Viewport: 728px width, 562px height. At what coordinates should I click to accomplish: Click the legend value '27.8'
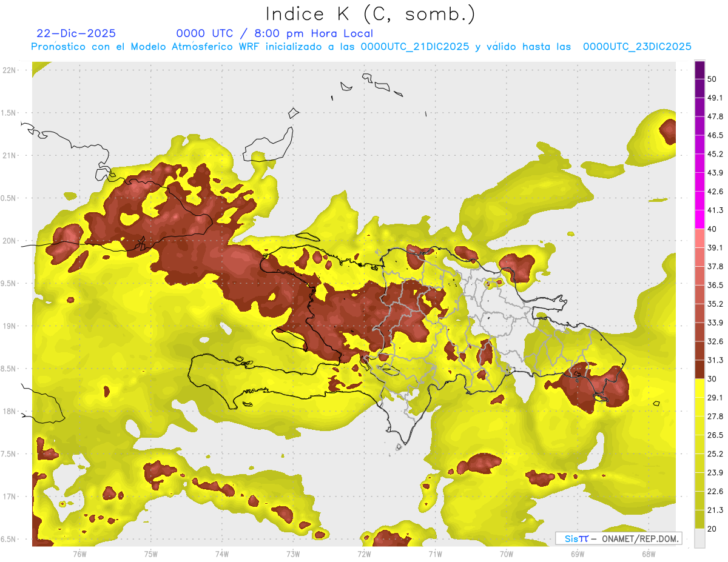pyautogui.click(x=715, y=416)
